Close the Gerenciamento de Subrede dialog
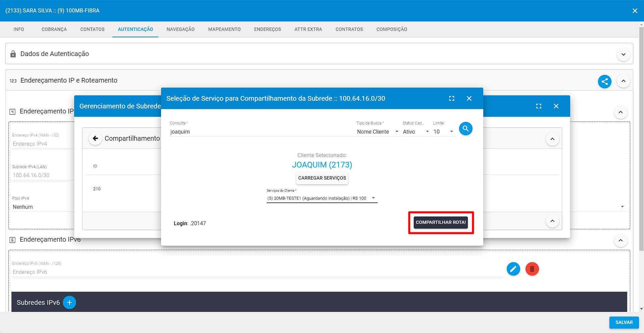The height and width of the screenshot is (333, 644). tap(556, 106)
